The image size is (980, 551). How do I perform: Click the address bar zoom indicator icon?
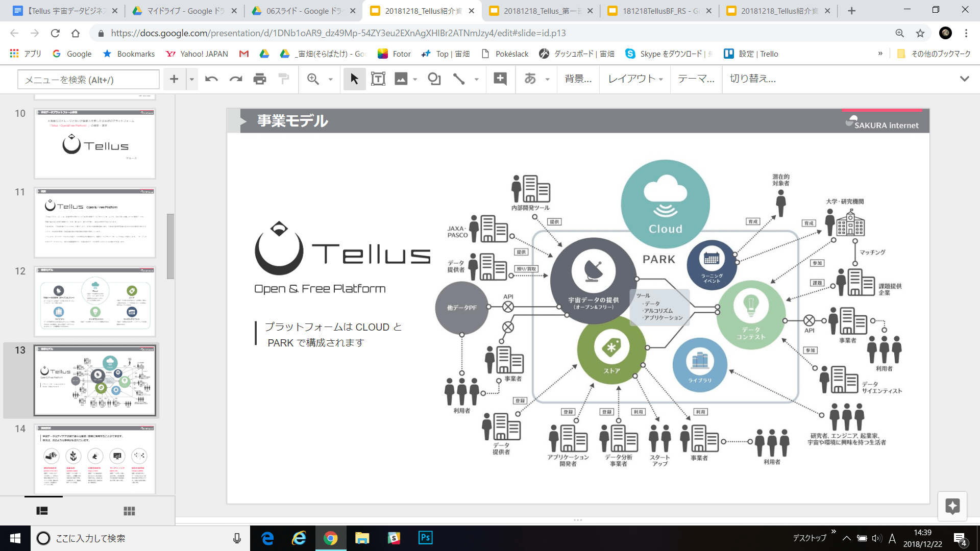[899, 33]
